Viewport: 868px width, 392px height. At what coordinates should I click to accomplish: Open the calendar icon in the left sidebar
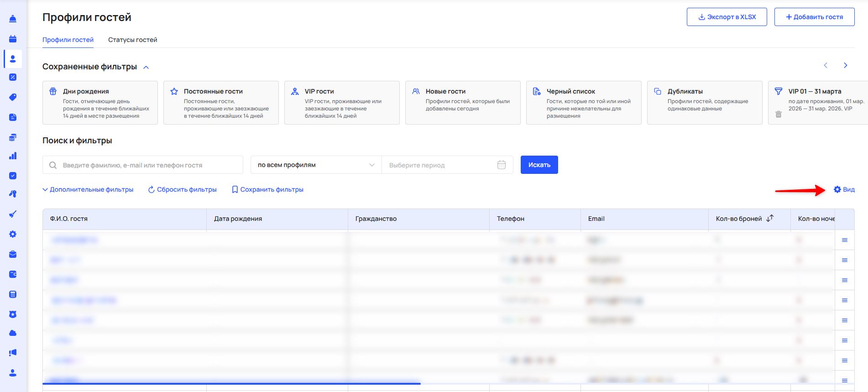[13, 39]
